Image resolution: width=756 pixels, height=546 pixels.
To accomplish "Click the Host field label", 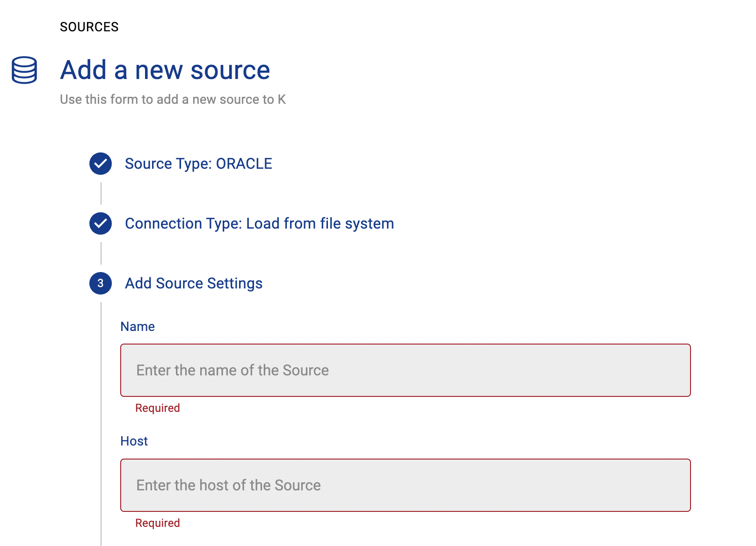I will tap(134, 441).
